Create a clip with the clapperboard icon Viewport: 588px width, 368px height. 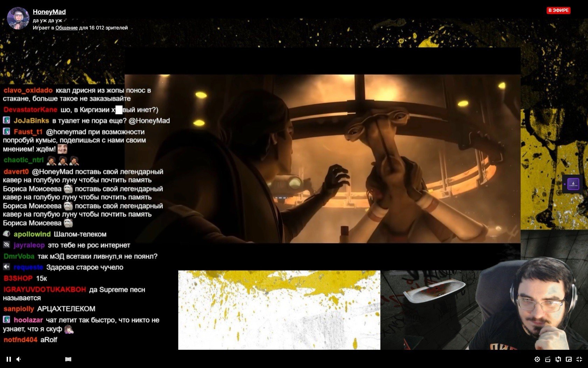click(x=548, y=359)
